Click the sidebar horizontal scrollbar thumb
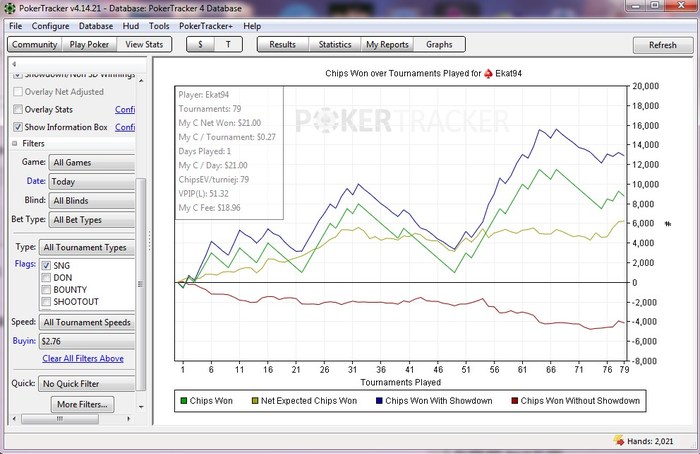 pos(60,419)
